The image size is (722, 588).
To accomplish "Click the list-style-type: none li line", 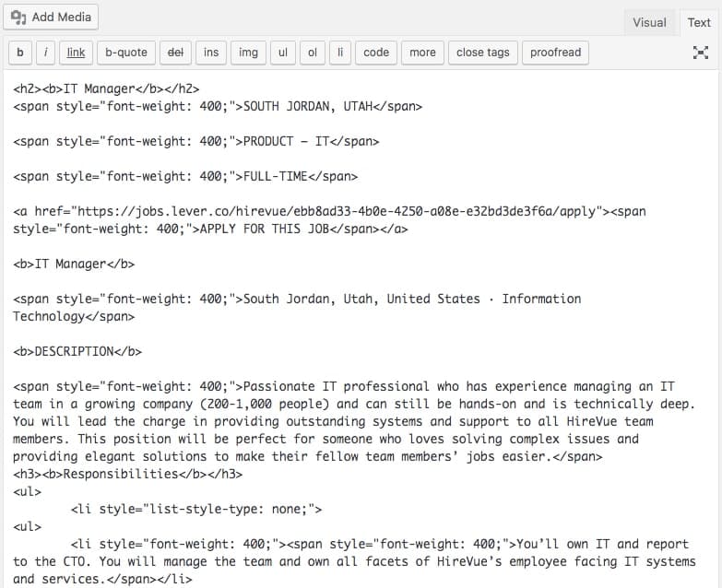I will point(196,510).
